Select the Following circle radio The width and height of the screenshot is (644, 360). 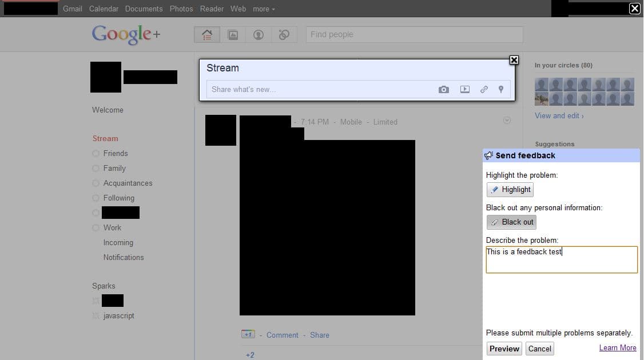pos(96,198)
